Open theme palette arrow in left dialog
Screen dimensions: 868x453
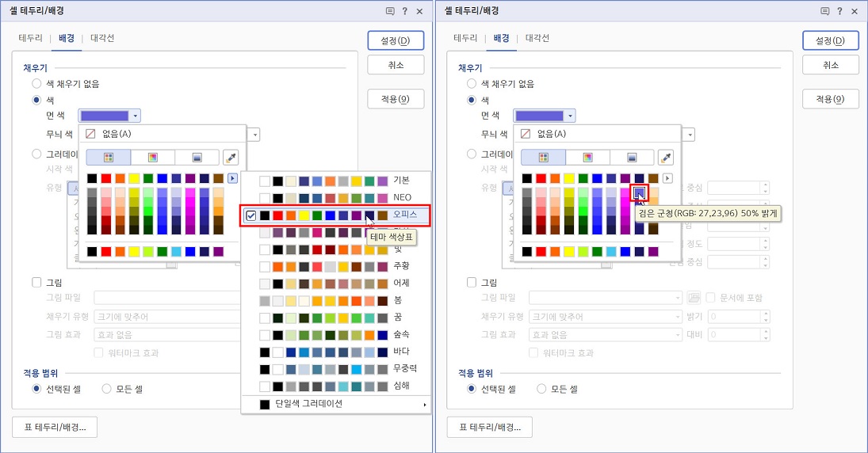point(232,178)
